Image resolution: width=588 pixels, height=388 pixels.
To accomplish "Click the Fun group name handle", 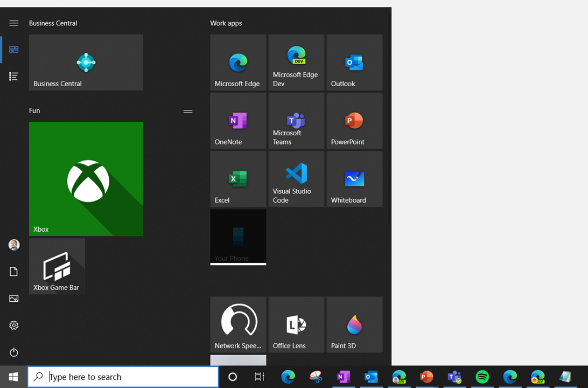I will coord(188,111).
